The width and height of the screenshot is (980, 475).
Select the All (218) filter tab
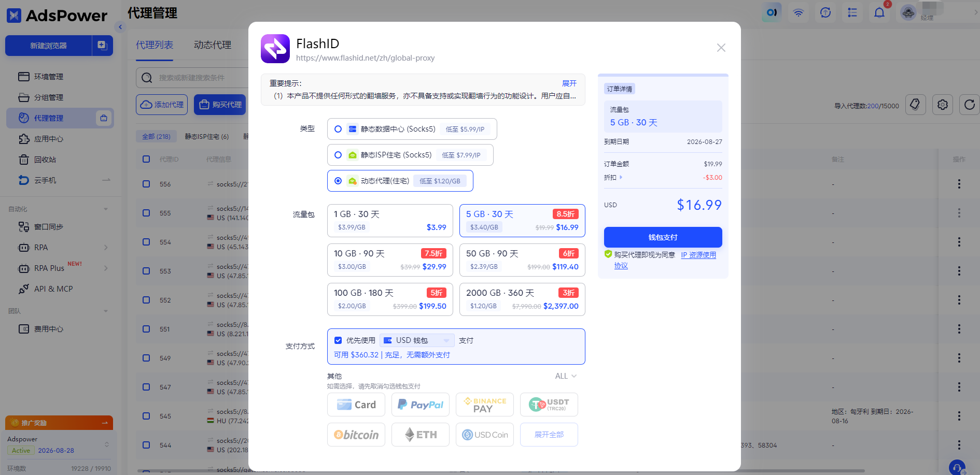click(156, 137)
